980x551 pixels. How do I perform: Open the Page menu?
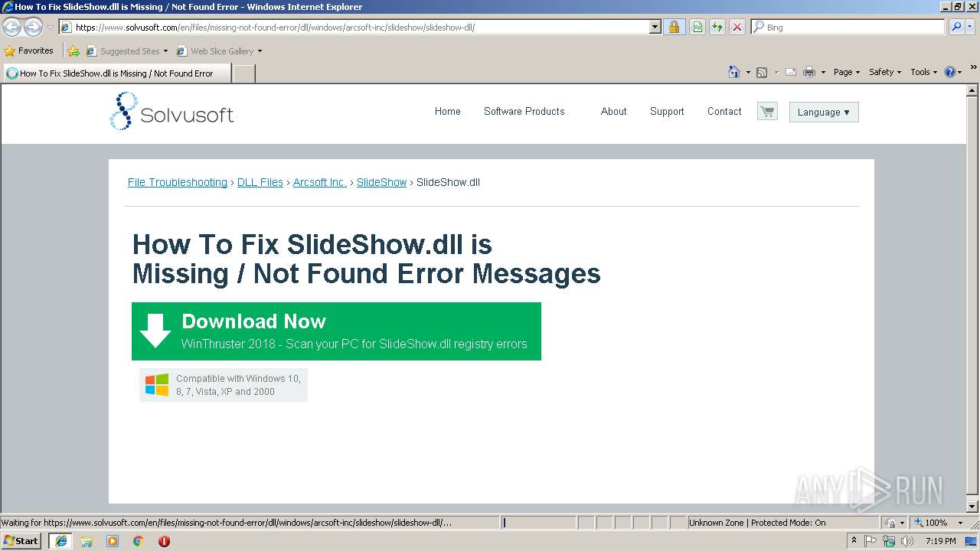[x=846, y=72]
